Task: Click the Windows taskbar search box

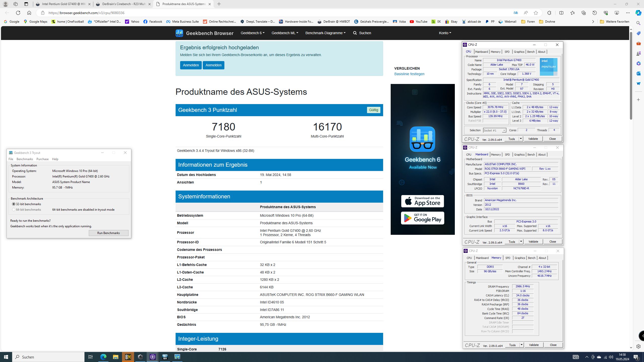Action: [48, 357]
